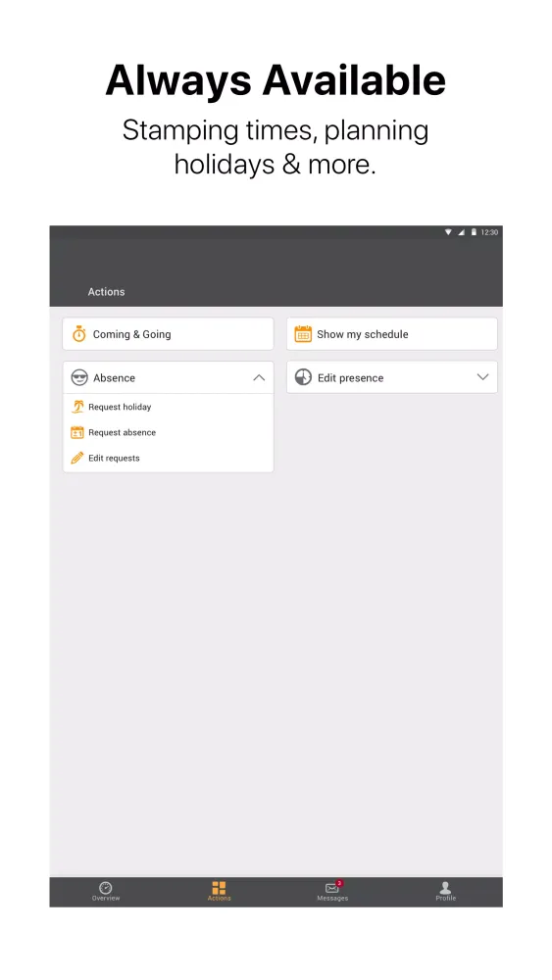
Task: Go to the Profile tab
Action: pos(446,891)
